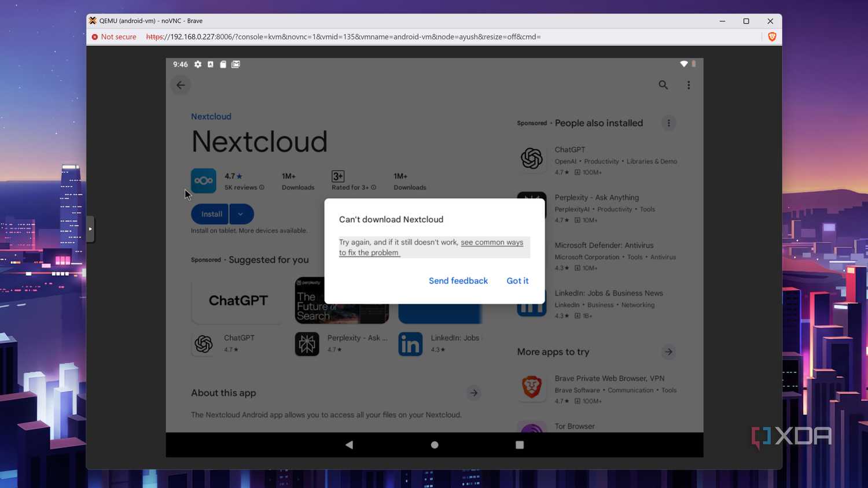Viewport: 868px width, 488px height.
Task: Click the Not secure warning badge
Action: [x=114, y=36]
